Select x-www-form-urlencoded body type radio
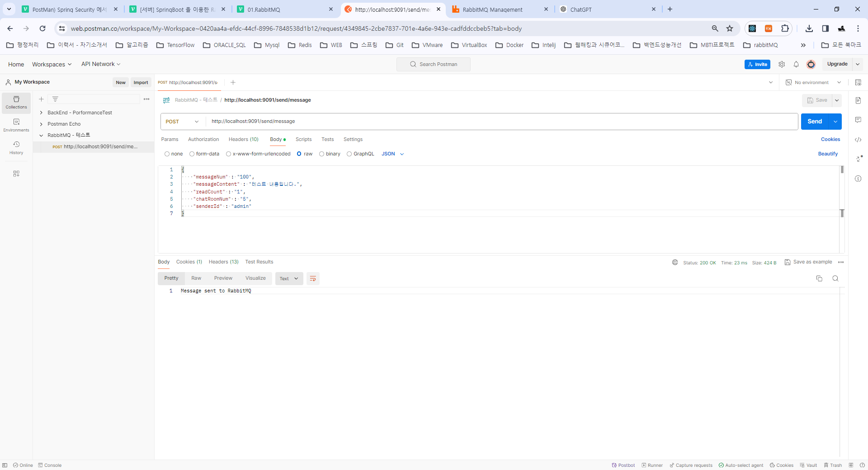Screen dimensions: 868x470 [228, 154]
